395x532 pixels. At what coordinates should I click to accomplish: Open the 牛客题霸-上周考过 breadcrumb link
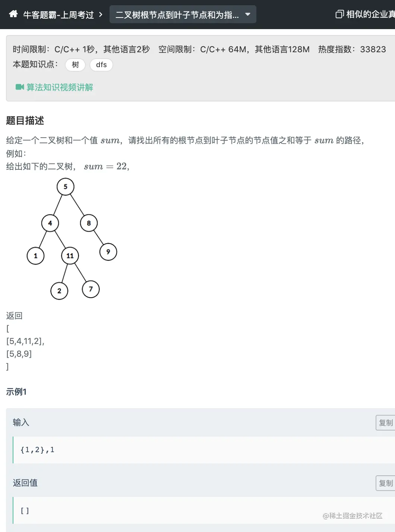pos(59,15)
